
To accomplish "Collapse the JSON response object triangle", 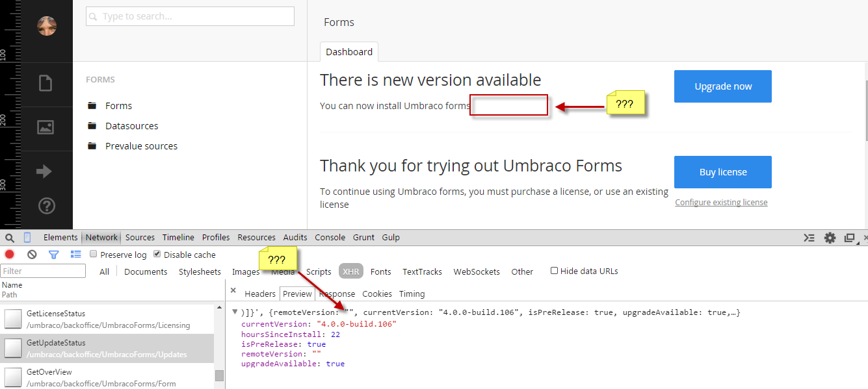I will tap(235, 312).
